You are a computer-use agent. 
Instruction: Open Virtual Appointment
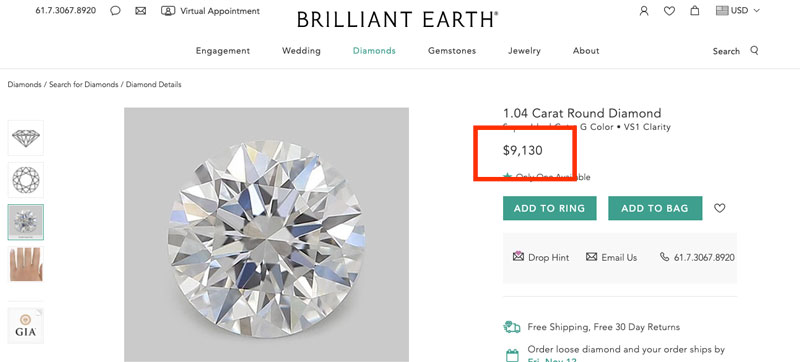pos(210,11)
